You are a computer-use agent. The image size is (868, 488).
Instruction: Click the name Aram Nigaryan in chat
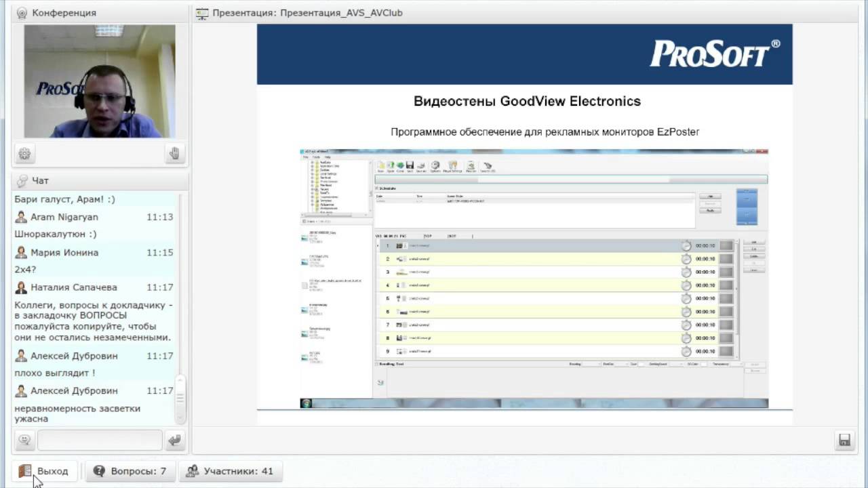click(64, 217)
